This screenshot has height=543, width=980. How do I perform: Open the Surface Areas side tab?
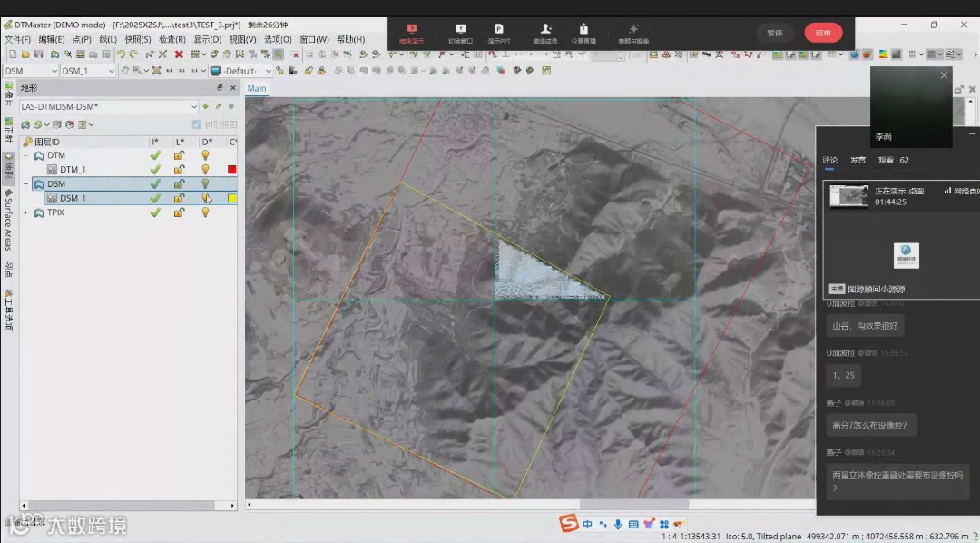9,220
